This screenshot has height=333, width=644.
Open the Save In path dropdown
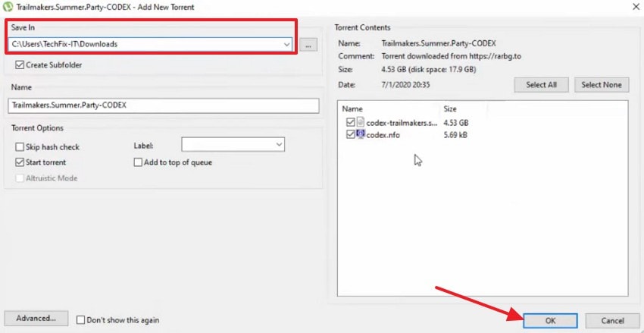[286, 45]
